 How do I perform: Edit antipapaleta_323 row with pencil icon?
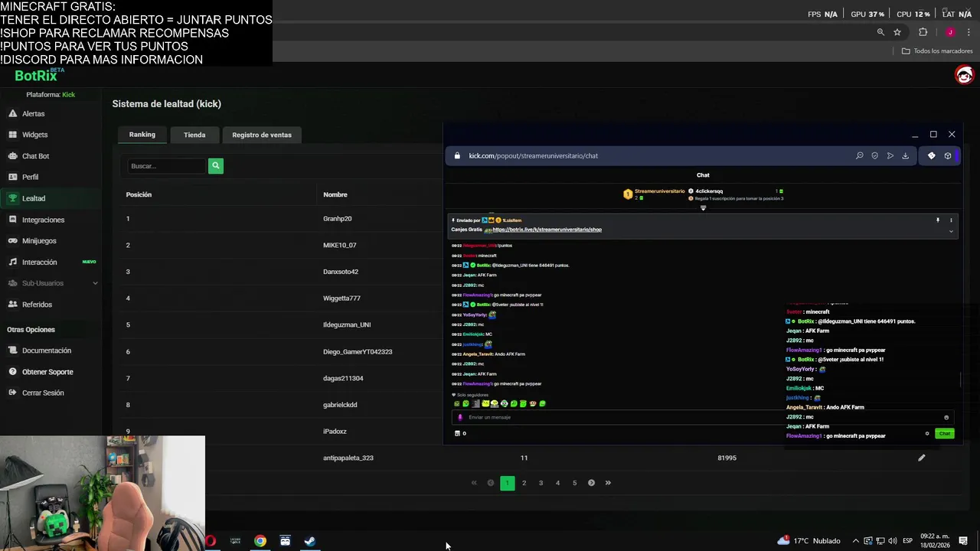[x=921, y=458]
